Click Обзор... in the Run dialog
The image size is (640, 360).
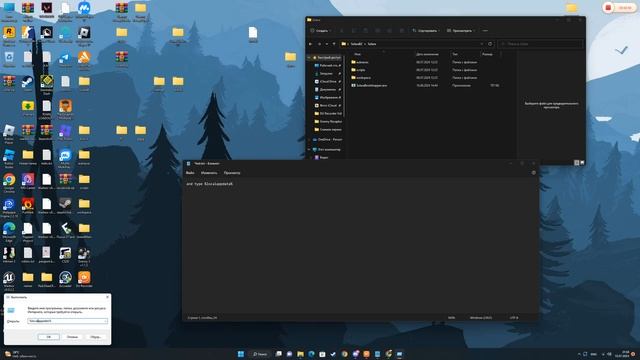96,337
